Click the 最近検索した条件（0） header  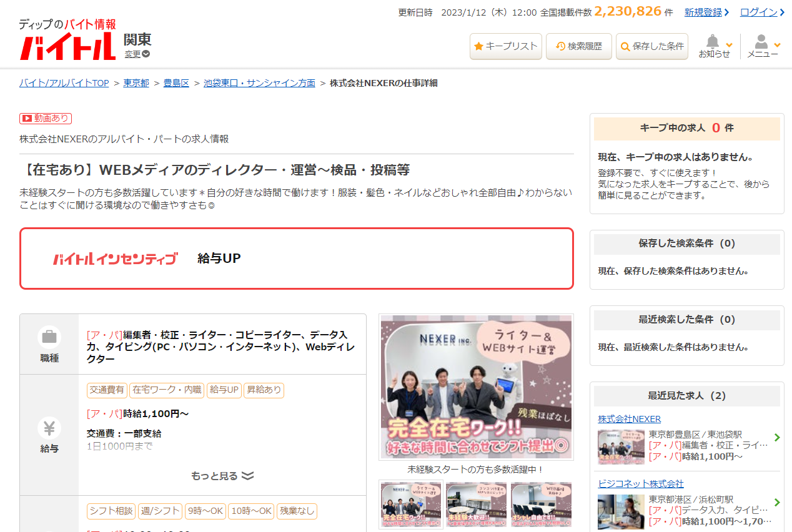point(687,320)
